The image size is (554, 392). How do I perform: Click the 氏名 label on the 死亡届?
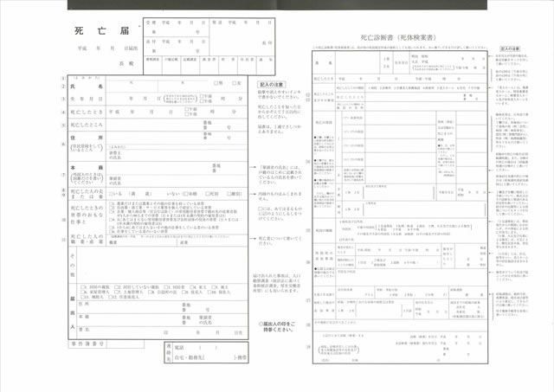coord(87,87)
